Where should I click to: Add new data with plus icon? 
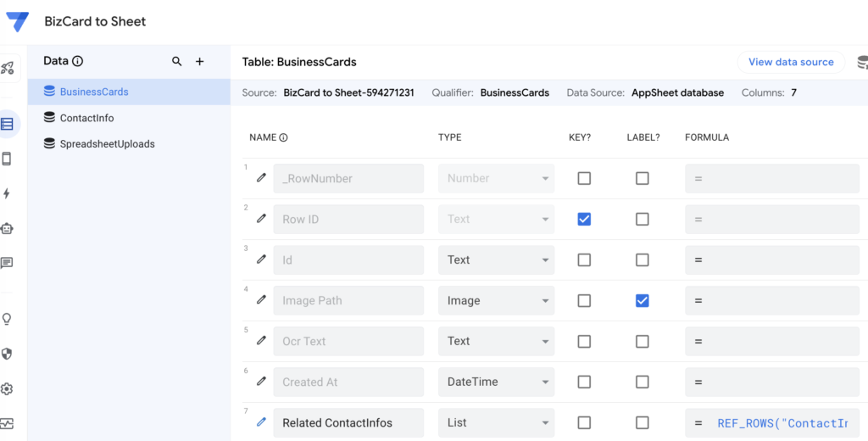click(x=200, y=61)
